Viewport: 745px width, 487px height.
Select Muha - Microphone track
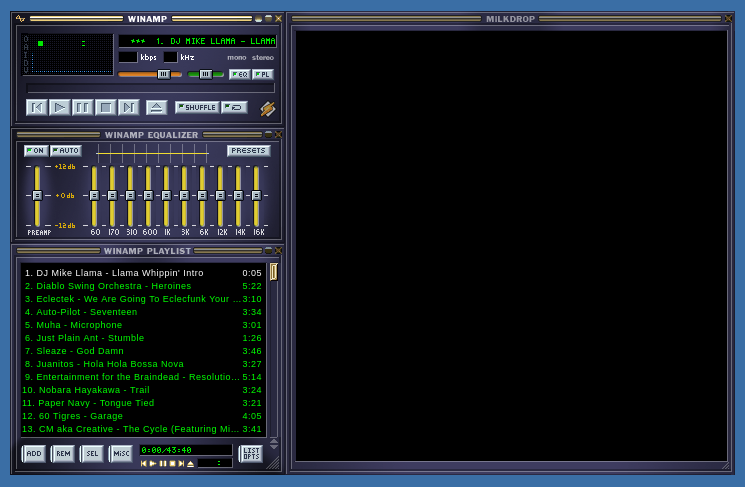(143, 325)
